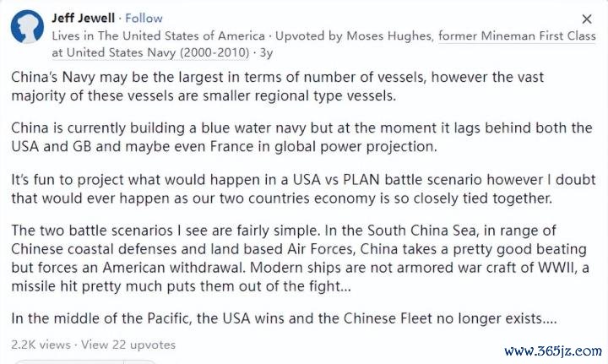Open Moses Hughes' profile link
Viewport: 608px width, 364px height.
click(x=389, y=35)
